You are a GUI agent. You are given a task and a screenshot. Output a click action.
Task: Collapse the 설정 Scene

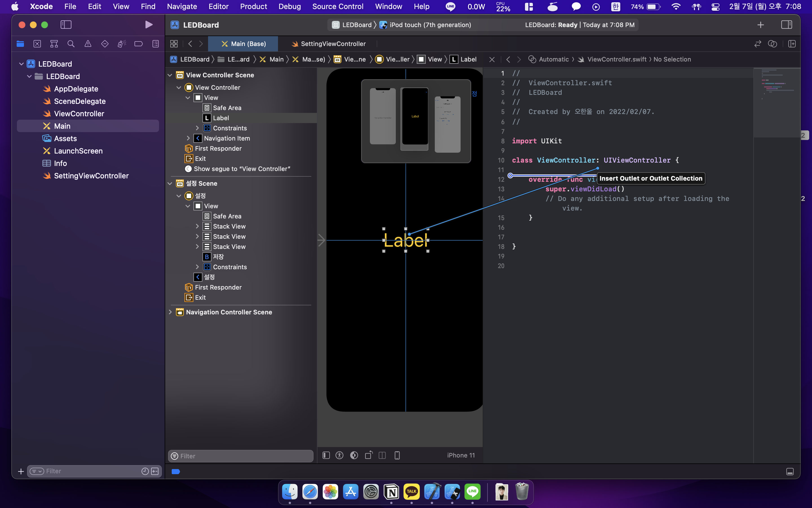pyautogui.click(x=170, y=183)
